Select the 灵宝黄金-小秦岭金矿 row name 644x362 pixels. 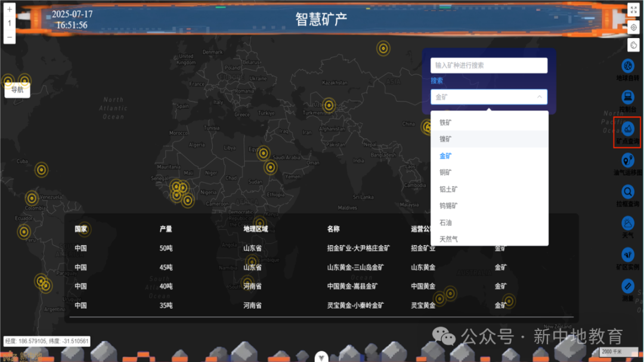point(355,306)
